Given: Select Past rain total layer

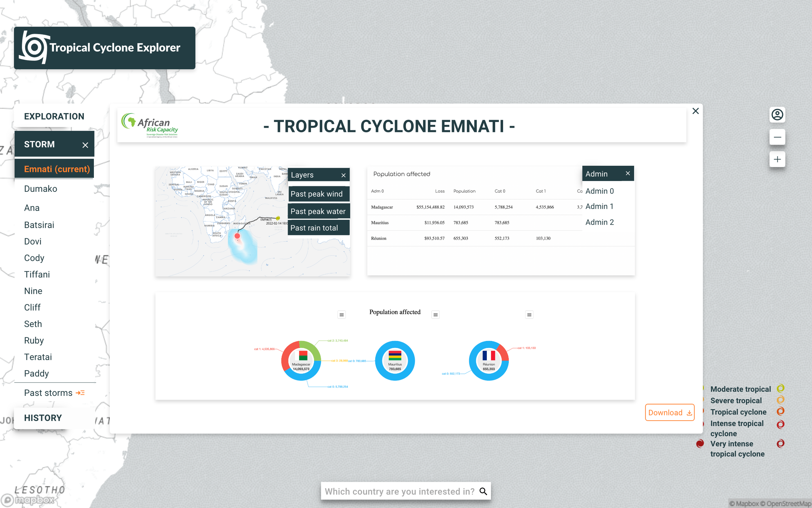Looking at the screenshot, I should (x=319, y=228).
